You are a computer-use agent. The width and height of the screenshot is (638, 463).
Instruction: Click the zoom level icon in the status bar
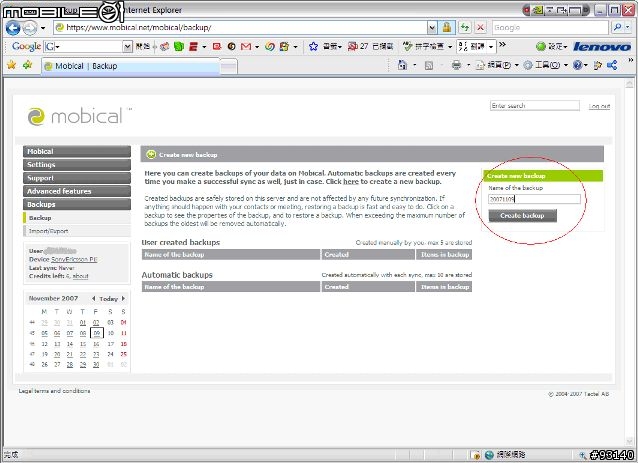click(x=583, y=455)
